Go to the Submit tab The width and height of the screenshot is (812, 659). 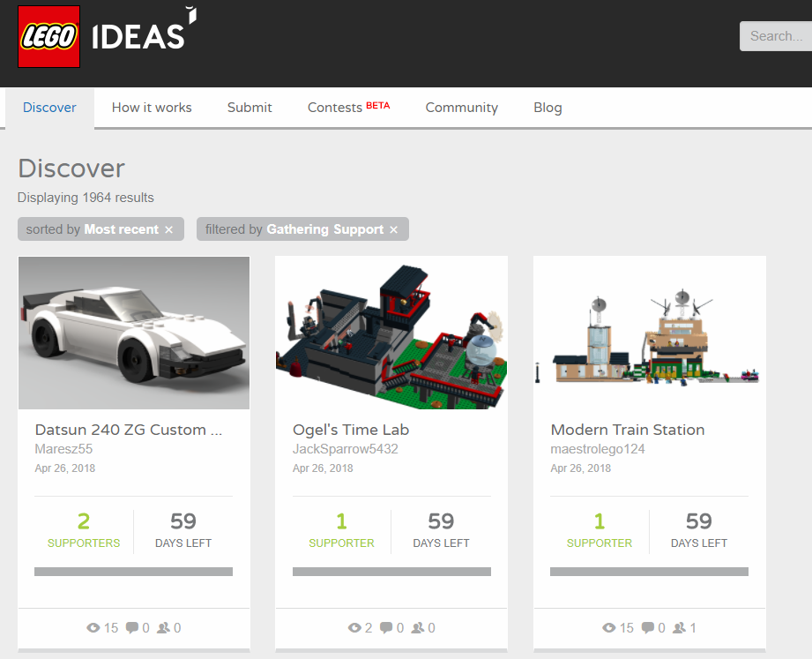[250, 108]
